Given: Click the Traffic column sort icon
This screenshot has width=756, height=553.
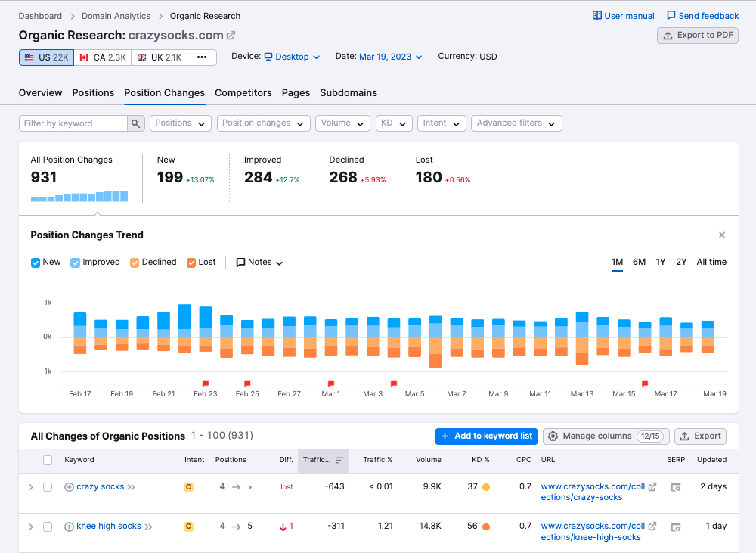Looking at the screenshot, I should (339, 461).
